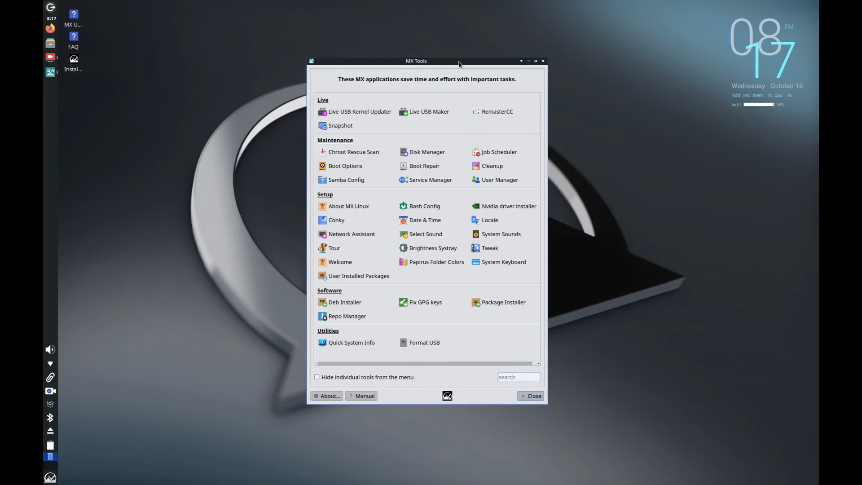Screen dimensions: 862x485
Task: Open Nvidia driver installer
Action: [x=504, y=206]
